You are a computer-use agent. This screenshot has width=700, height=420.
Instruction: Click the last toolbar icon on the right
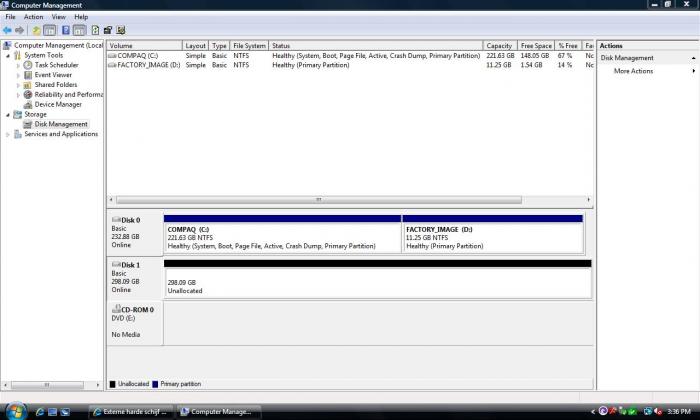point(121,30)
